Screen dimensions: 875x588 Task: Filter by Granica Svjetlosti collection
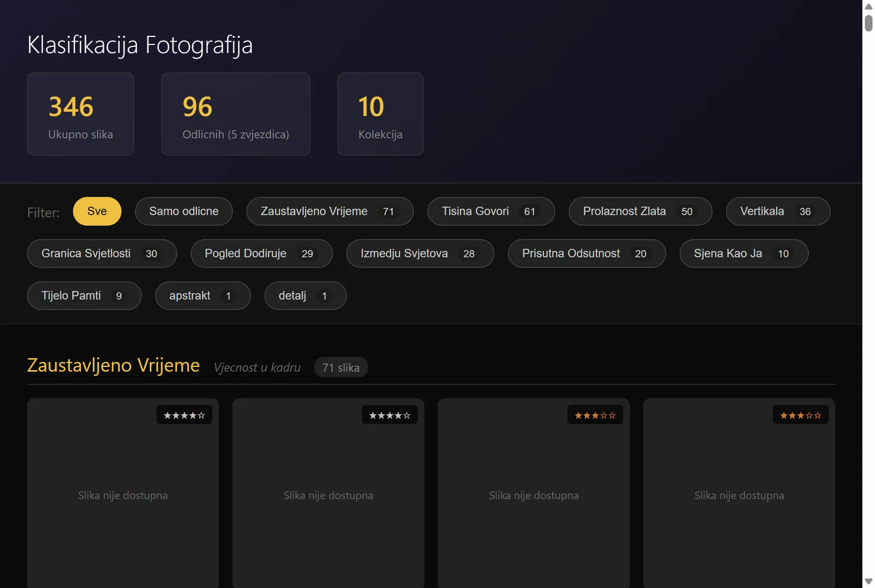(102, 253)
